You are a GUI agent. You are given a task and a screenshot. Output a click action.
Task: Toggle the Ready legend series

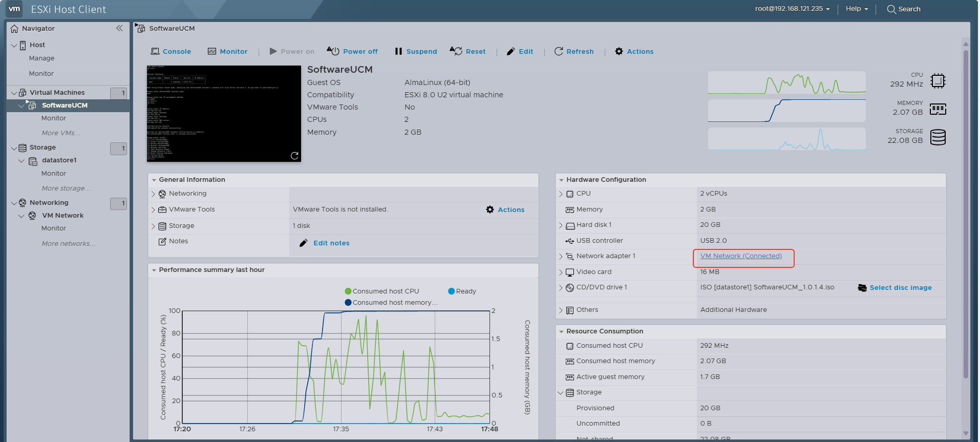(x=462, y=291)
